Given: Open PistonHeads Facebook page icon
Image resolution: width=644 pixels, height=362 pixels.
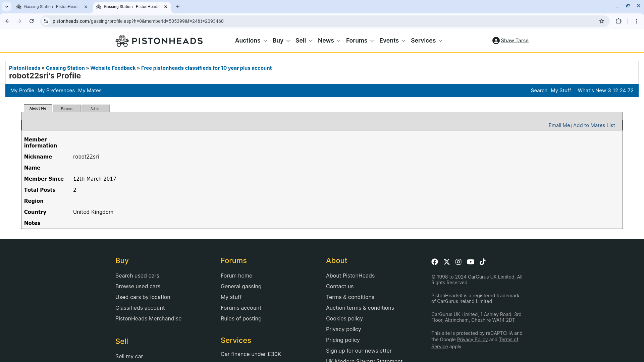Looking at the screenshot, I should 435,262.
